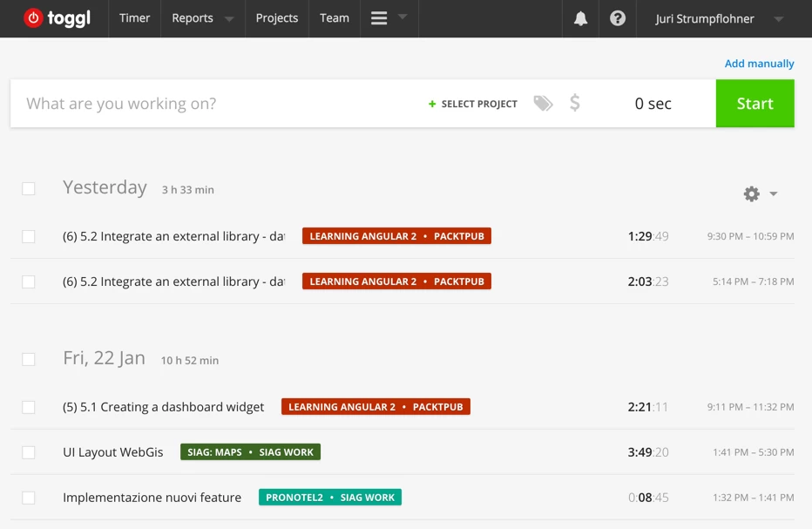Screen dimensions: 812x529
Task: Click the Juri Strumpflohner account name
Action: pyautogui.click(x=704, y=18)
